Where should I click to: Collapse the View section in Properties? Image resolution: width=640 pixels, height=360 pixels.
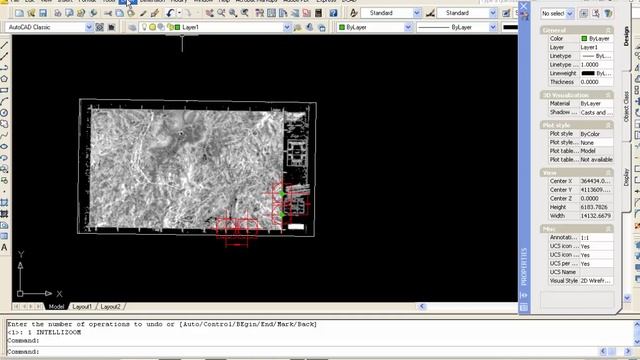(609, 173)
